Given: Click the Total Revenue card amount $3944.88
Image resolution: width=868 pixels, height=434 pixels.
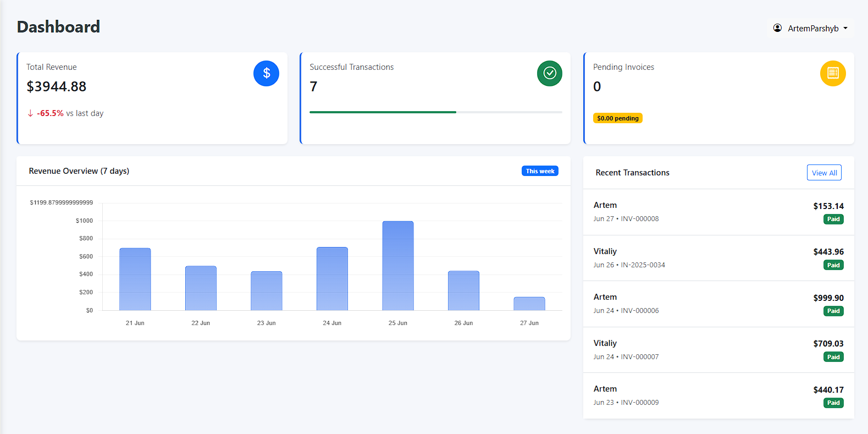Looking at the screenshot, I should tap(57, 87).
